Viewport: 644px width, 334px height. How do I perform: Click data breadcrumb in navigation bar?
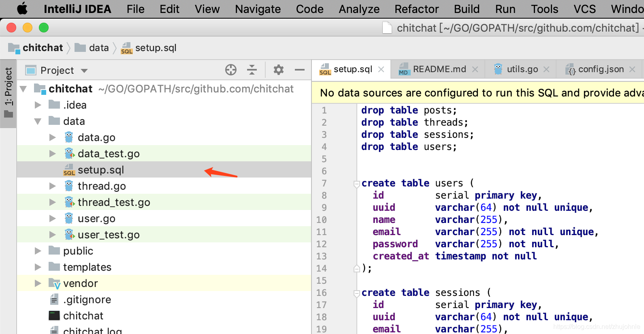tap(92, 48)
